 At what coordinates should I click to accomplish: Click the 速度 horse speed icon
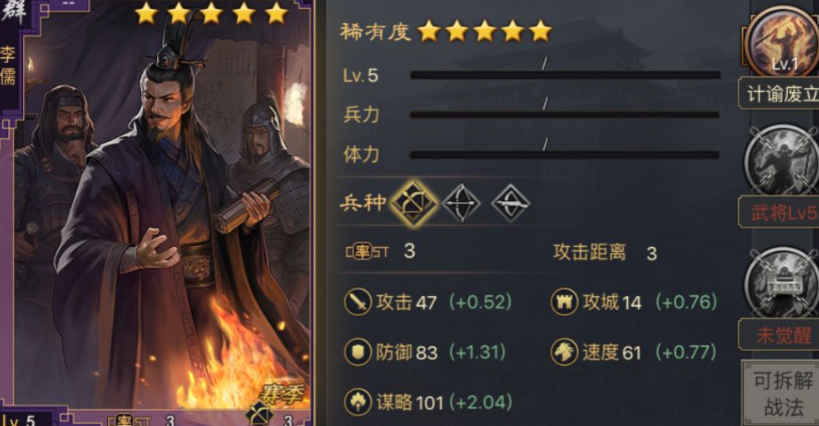click(x=565, y=352)
